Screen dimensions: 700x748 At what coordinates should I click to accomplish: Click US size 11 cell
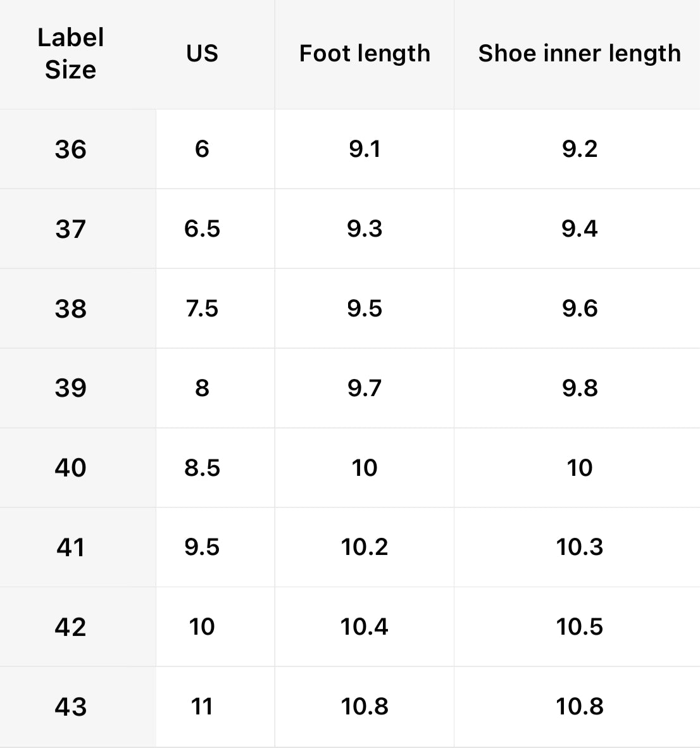202,706
